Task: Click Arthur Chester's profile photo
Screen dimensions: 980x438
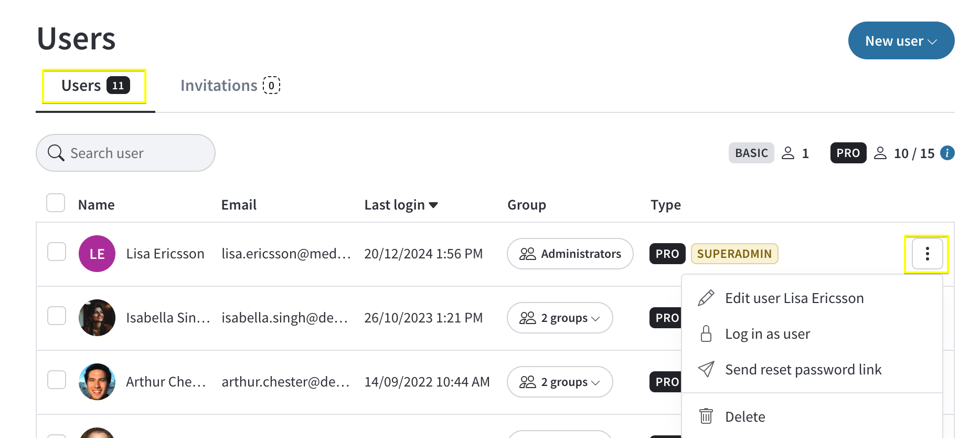Action: pyautogui.click(x=97, y=382)
